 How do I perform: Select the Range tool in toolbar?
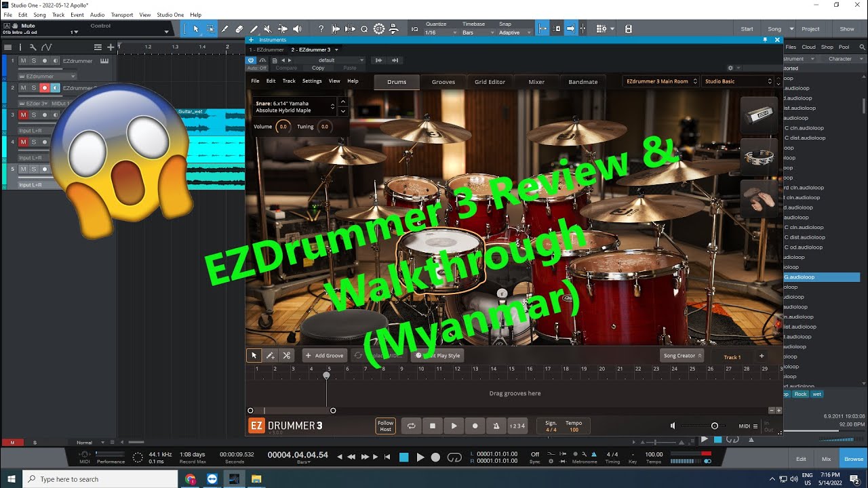click(x=211, y=28)
